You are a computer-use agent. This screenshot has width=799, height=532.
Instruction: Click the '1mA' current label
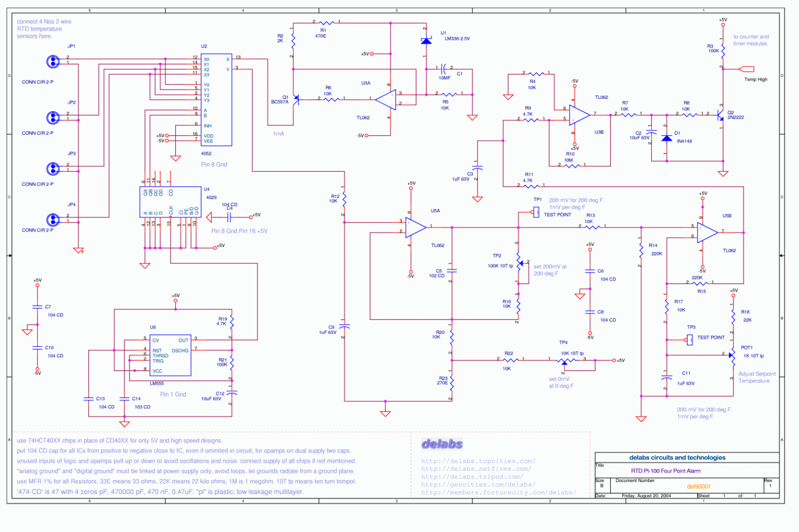279,134
